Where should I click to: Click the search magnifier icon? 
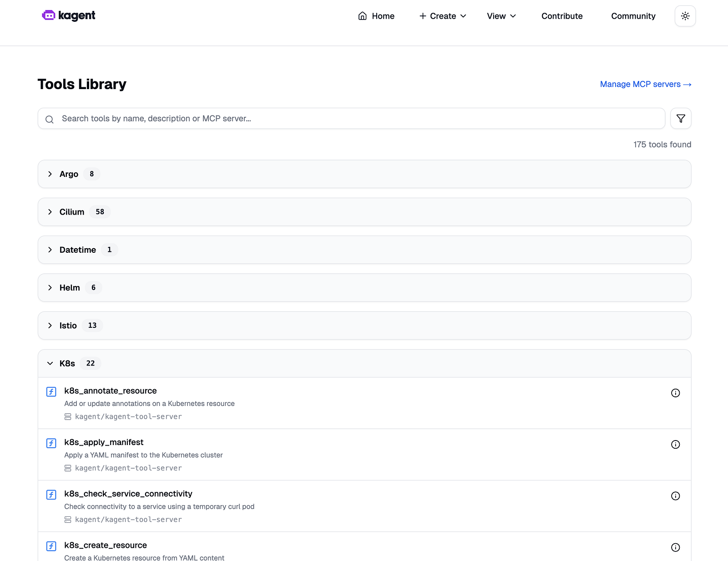[x=50, y=119]
